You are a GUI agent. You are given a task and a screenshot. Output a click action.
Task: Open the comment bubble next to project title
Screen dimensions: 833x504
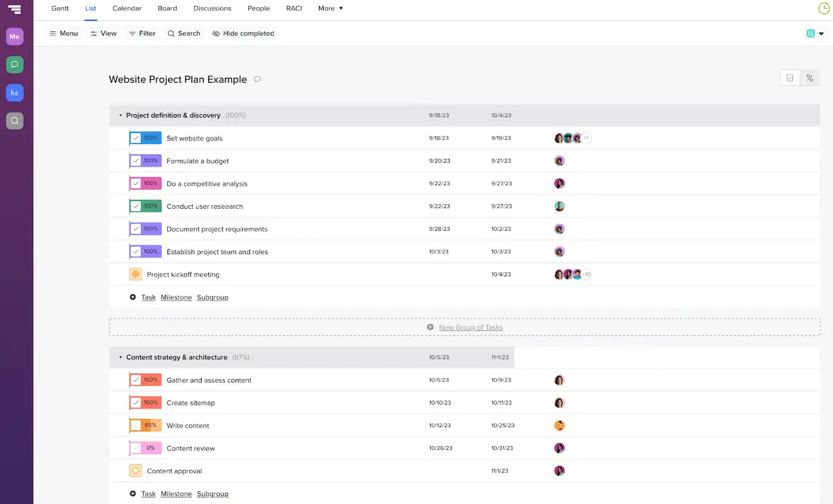tap(257, 79)
